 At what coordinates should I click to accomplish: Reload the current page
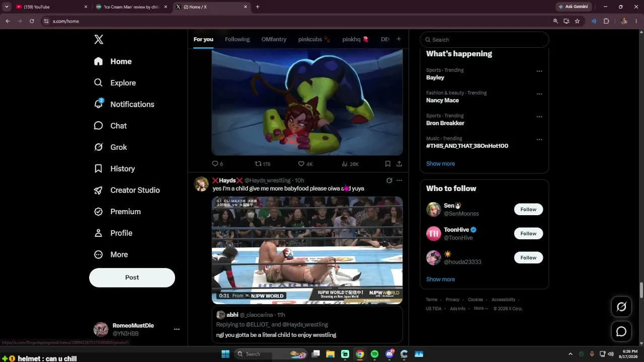click(x=32, y=21)
